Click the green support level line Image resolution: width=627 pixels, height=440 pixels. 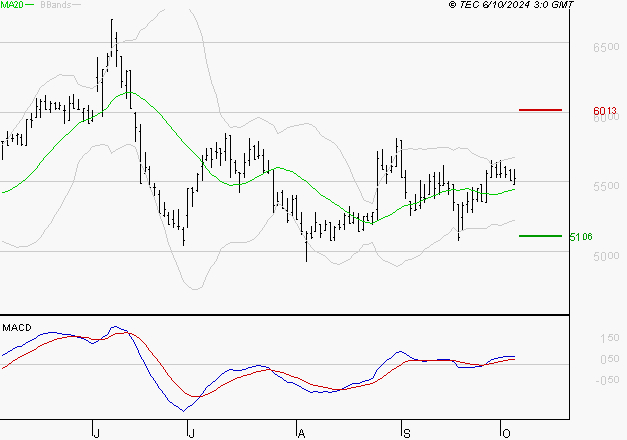point(540,236)
